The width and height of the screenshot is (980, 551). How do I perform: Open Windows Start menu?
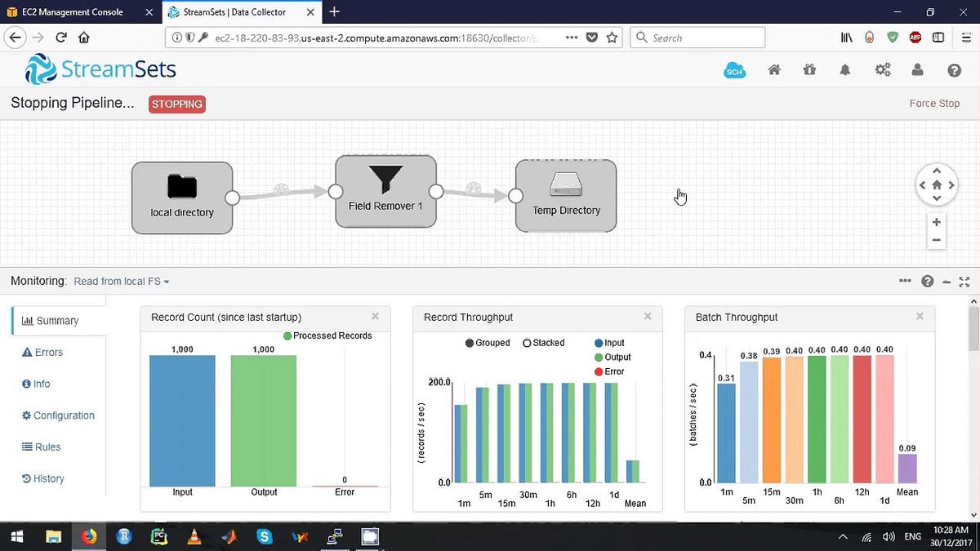pos(17,536)
